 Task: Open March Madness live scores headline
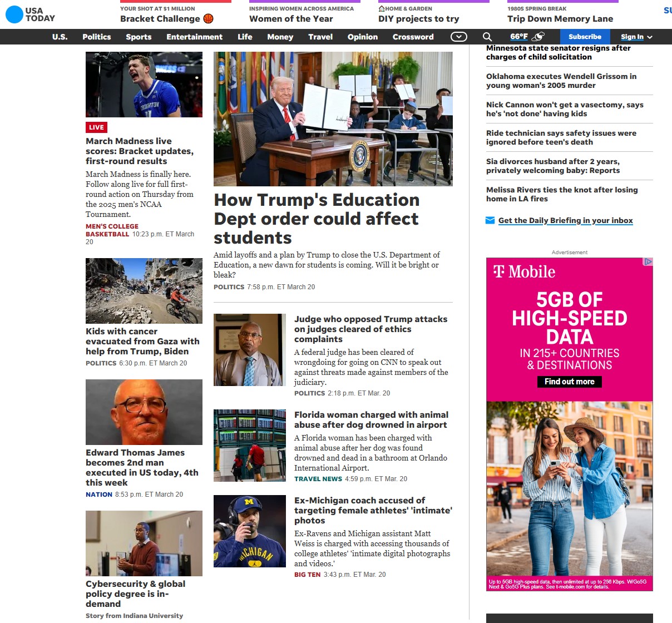(140, 151)
